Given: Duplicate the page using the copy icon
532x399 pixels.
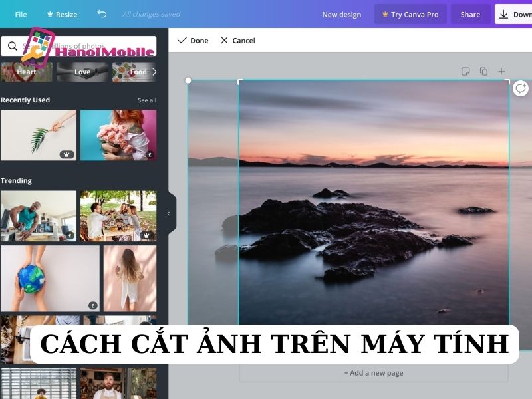Looking at the screenshot, I should click(x=483, y=71).
